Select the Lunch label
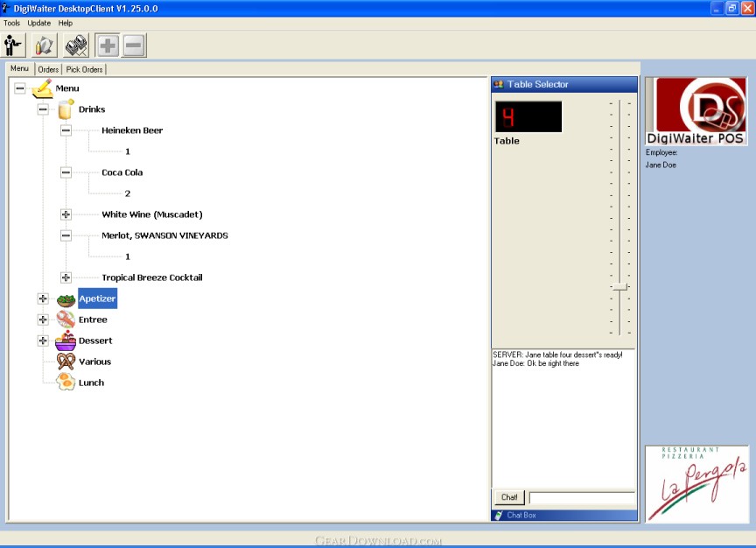This screenshot has height=548, width=756. coord(91,383)
